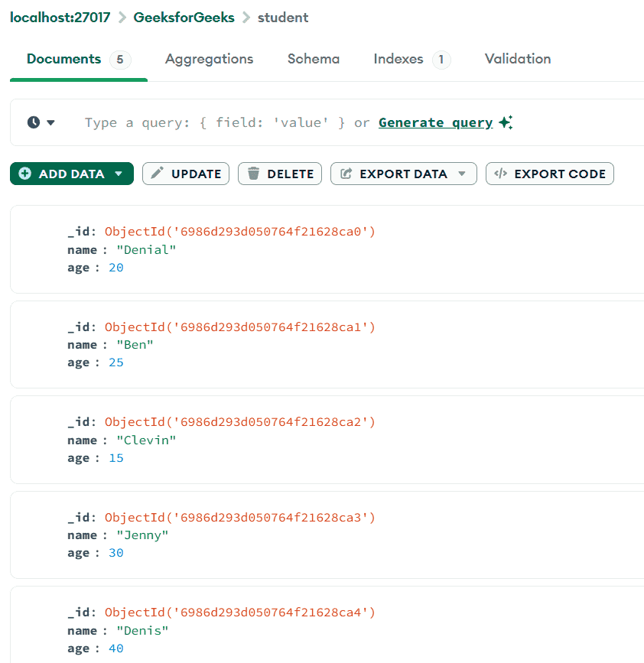Open the query history clock icon

click(x=34, y=122)
